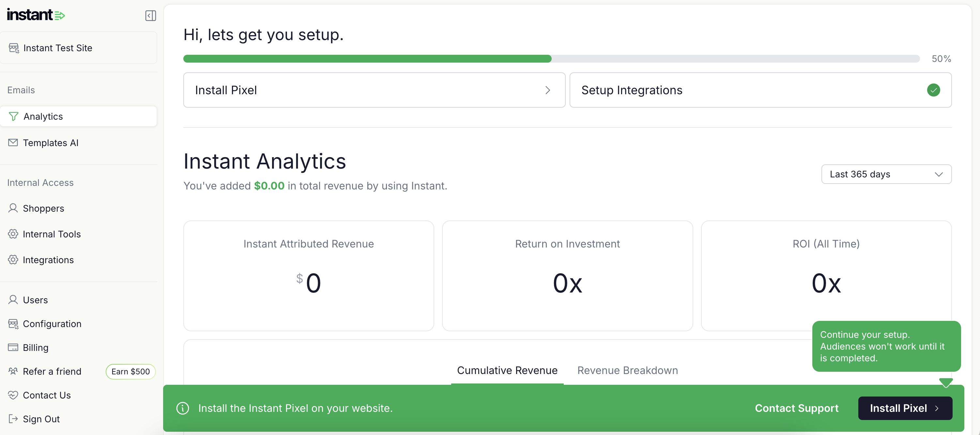Expand the Install Pixel setup step chevron
The height and width of the screenshot is (435, 980).
point(547,90)
